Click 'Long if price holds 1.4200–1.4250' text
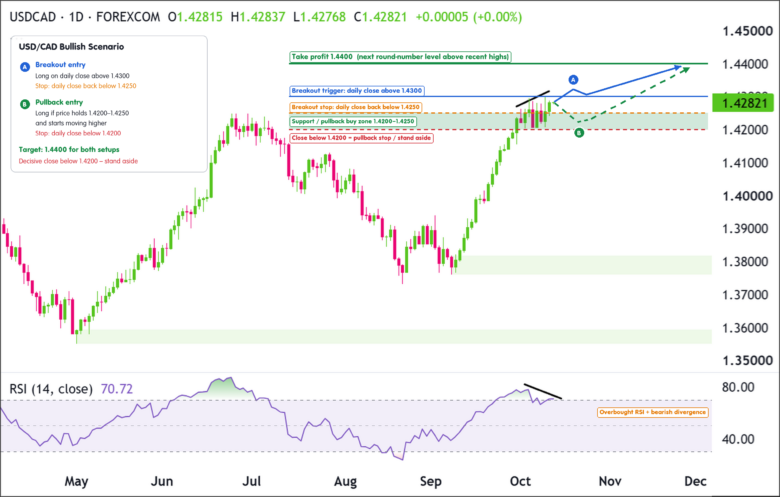This screenshot has height=497, width=780. (82, 113)
